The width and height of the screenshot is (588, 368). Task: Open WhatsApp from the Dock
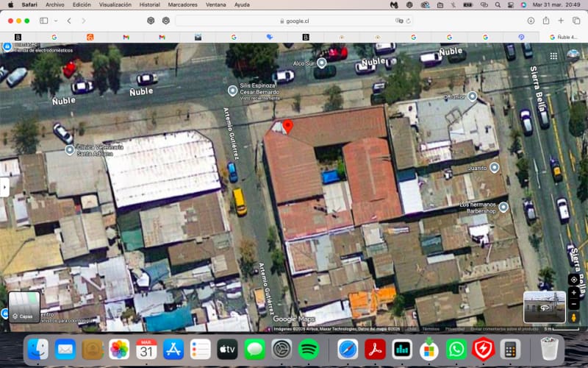point(456,349)
